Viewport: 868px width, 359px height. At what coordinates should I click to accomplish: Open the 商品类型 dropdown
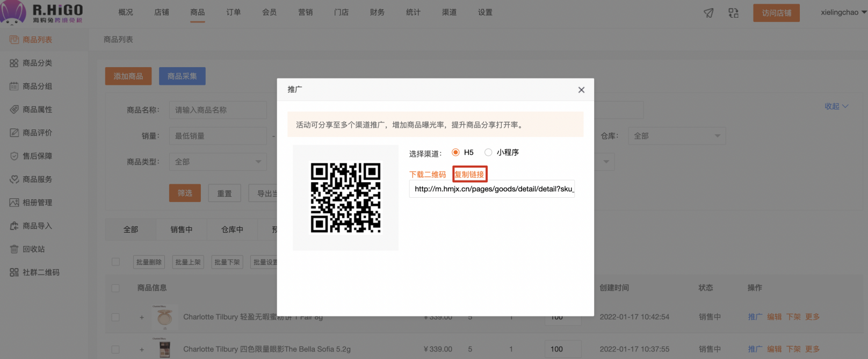[x=218, y=162]
